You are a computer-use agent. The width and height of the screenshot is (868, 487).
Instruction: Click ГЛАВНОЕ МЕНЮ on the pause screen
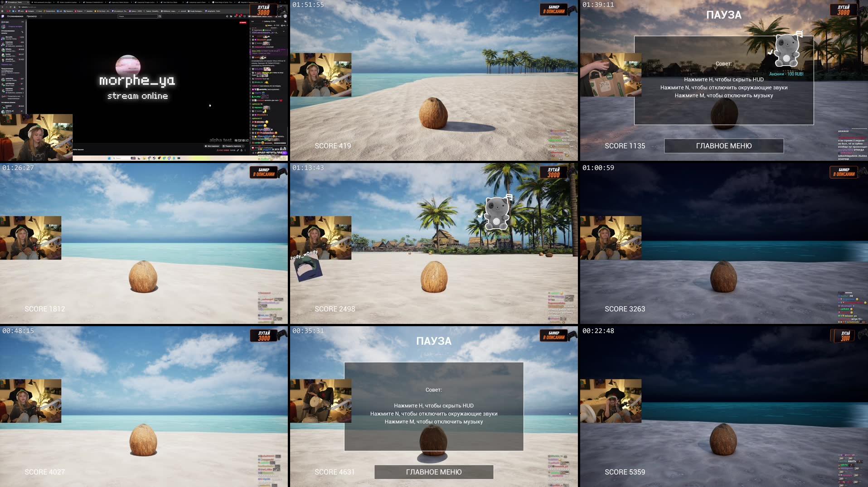(x=433, y=472)
